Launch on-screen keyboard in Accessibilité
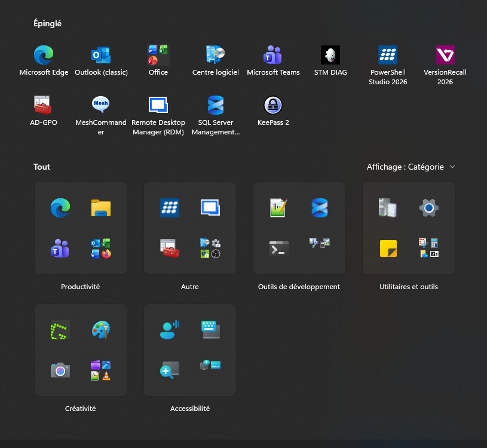Image resolution: width=487 pixels, height=448 pixels. [210, 330]
